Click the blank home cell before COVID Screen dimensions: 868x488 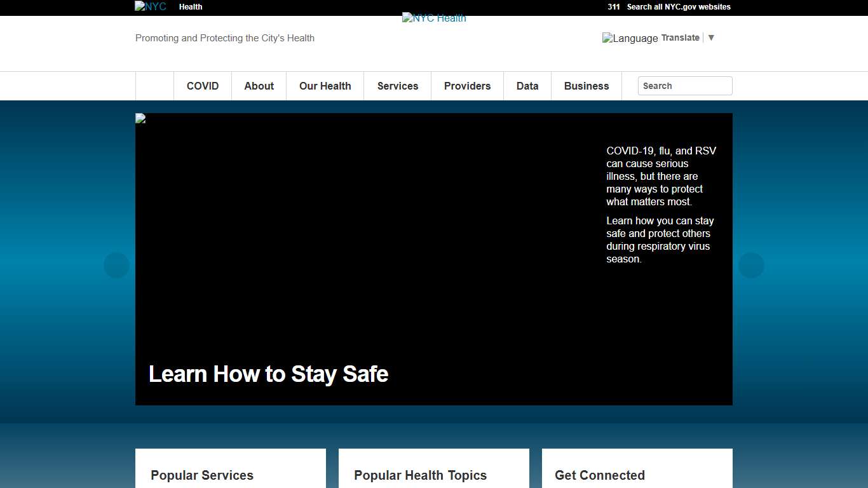pos(154,86)
